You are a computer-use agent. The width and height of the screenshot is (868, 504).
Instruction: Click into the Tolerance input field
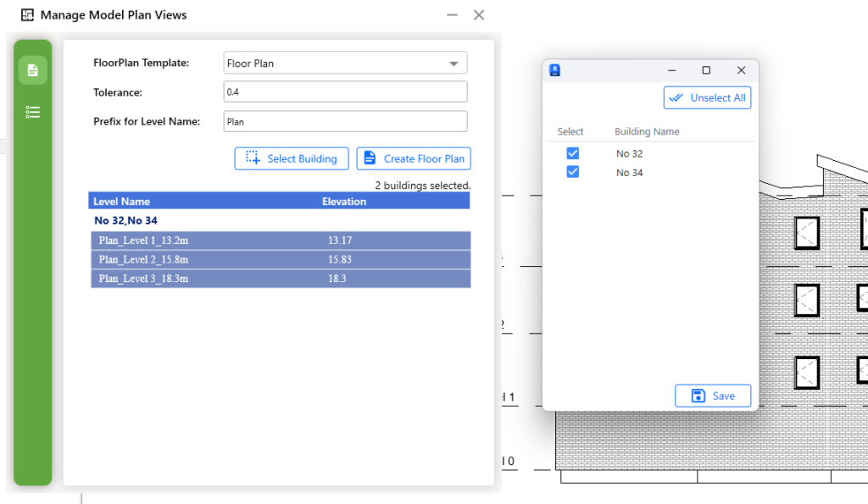[x=345, y=91]
